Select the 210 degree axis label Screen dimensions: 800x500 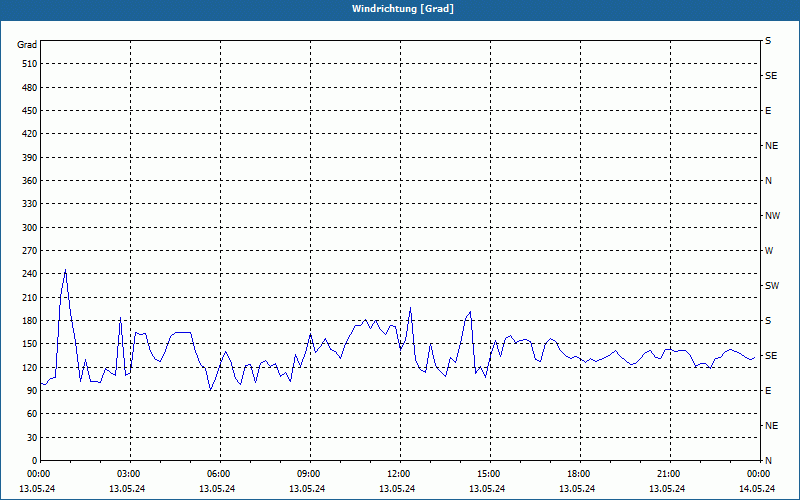pos(30,297)
